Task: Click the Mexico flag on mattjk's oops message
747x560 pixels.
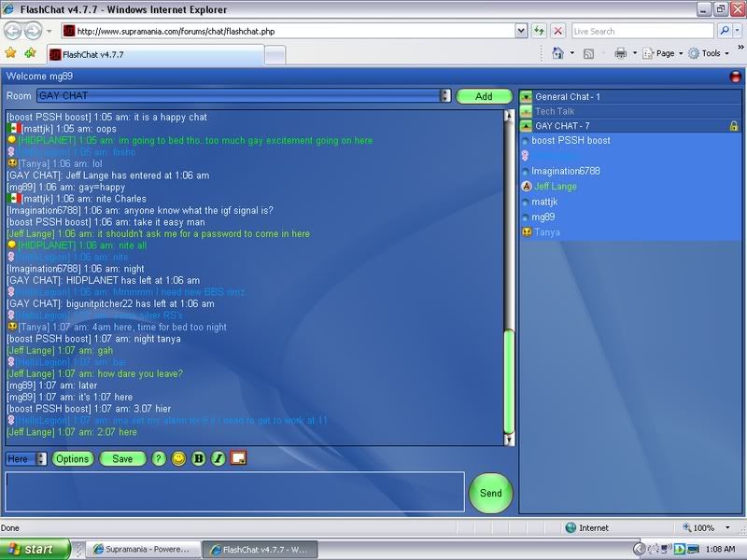Action: tap(14, 129)
